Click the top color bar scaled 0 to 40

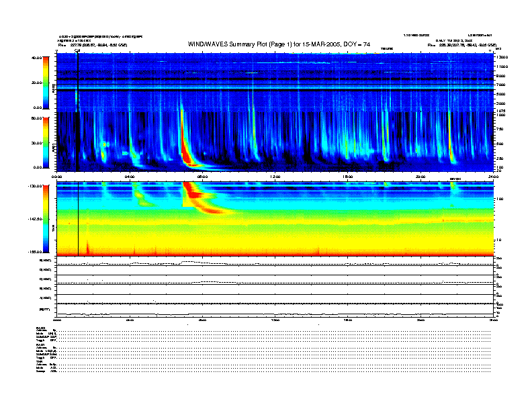[x=46, y=83]
